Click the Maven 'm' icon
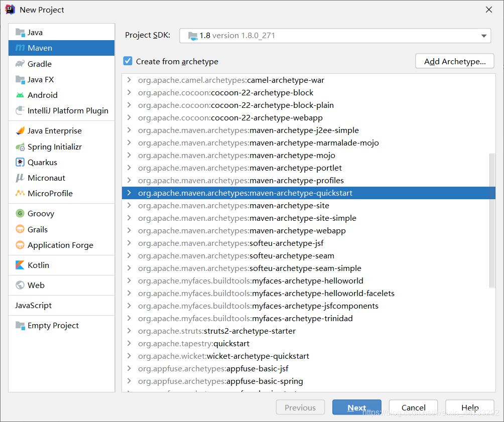This screenshot has width=504, height=422. pyautogui.click(x=20, y=48)
